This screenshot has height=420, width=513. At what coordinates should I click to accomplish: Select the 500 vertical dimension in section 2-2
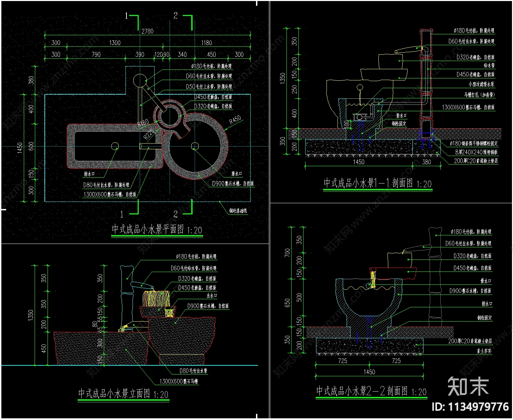299,297
